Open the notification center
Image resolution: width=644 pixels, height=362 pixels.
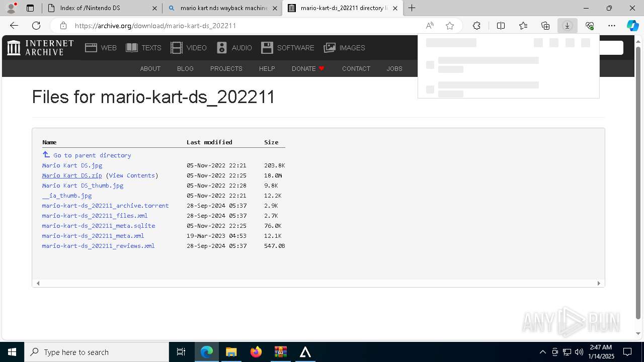(627, 352)
